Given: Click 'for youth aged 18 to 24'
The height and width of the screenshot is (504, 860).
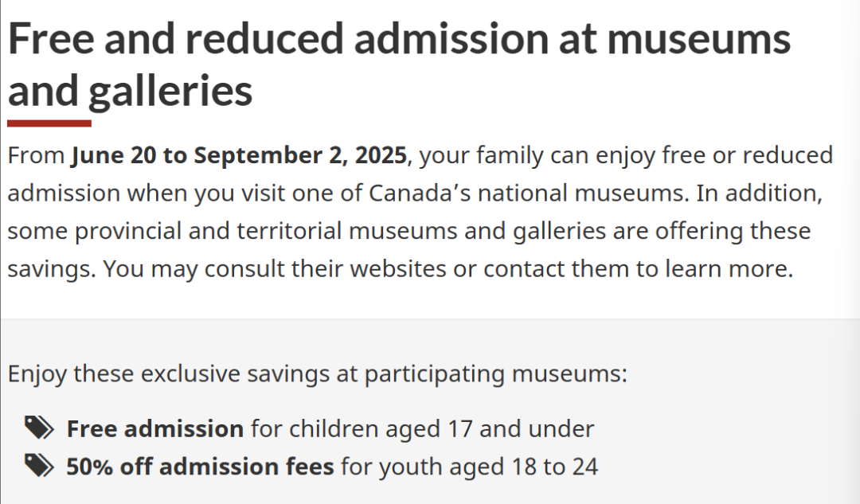Looking at the screenshot, I should (x=470, y=467).
